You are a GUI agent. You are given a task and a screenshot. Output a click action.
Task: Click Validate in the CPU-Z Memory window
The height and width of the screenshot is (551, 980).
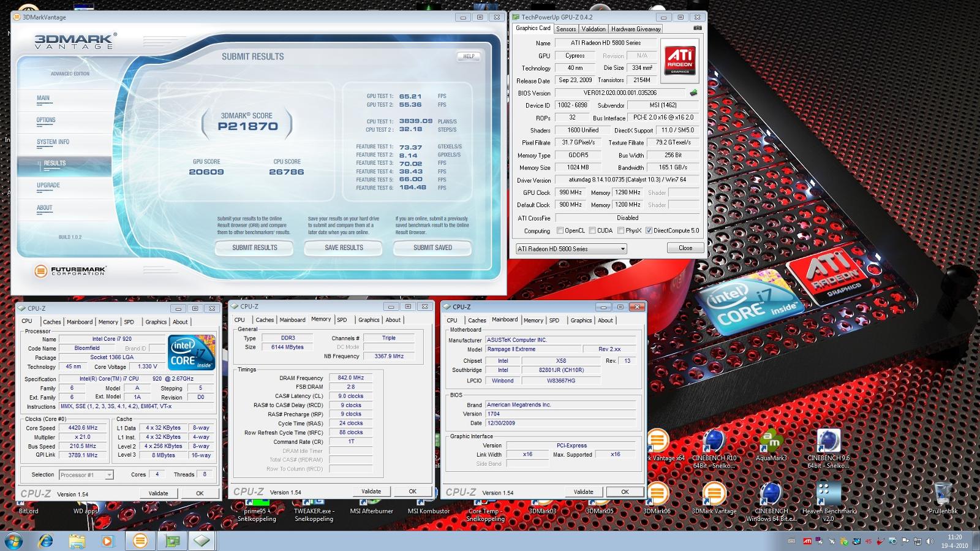pyautogui.click(x=371, y=491)
